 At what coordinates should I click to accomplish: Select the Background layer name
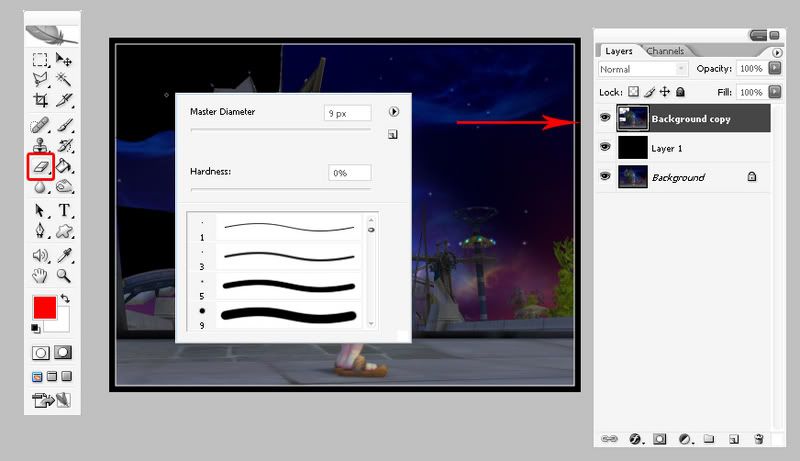click(x=678, y=177)
